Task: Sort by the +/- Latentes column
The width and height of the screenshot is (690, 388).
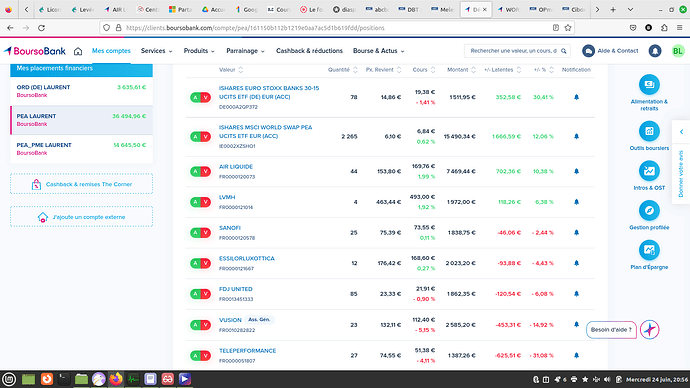Action: click(502, 70)
